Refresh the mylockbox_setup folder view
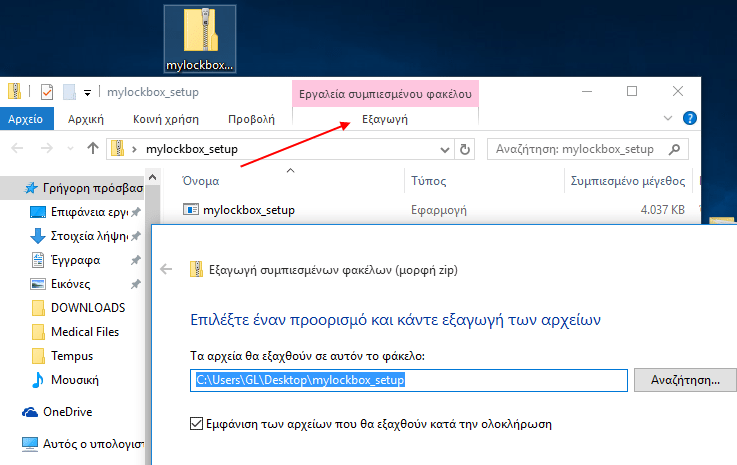The width and height of the screenshot is (737, 465). 464,149
